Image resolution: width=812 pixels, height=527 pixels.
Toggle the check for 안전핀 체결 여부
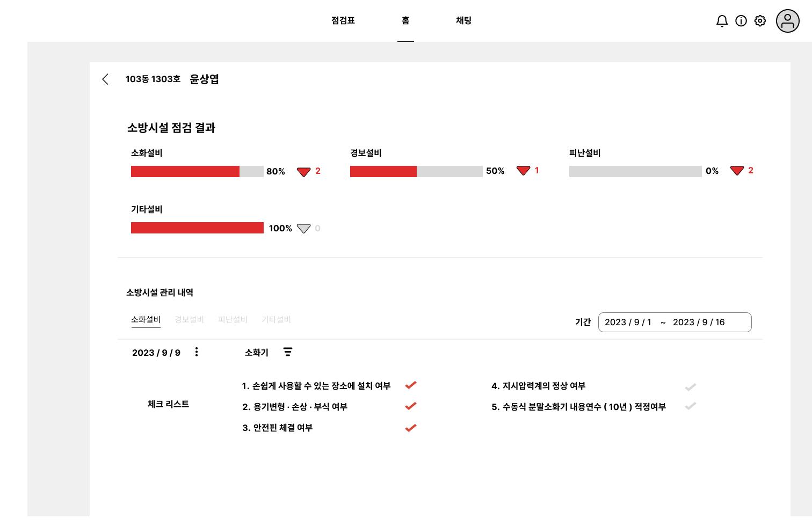[x=411, y=428]
